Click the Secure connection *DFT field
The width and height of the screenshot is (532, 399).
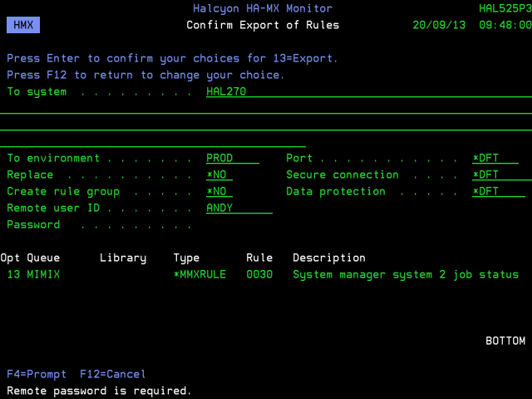(502, 175)
